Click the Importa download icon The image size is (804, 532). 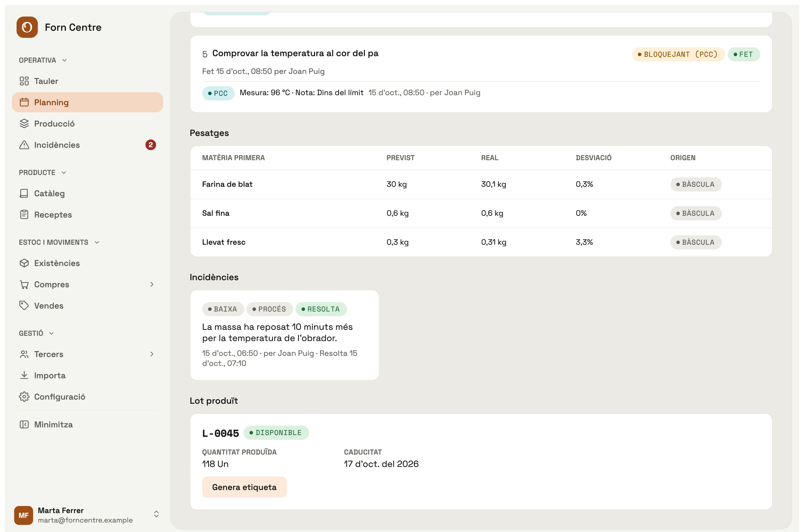(x=24, y=375)
